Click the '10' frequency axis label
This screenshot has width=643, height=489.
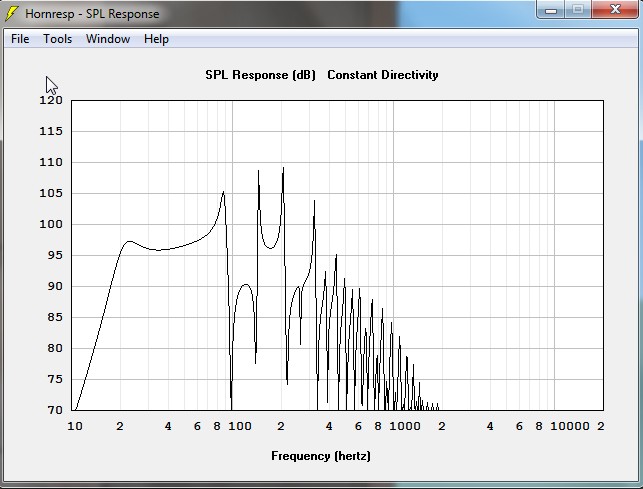(75, 426)
